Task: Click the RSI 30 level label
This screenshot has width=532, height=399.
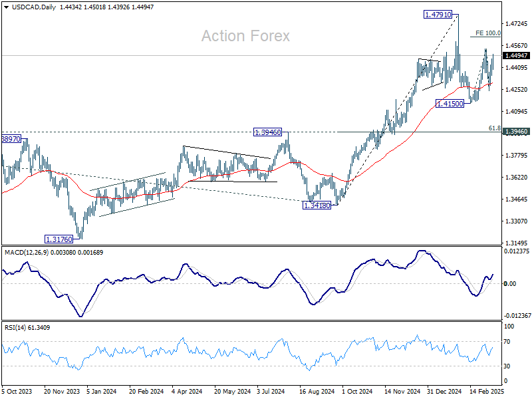Action: pos(507,366)
